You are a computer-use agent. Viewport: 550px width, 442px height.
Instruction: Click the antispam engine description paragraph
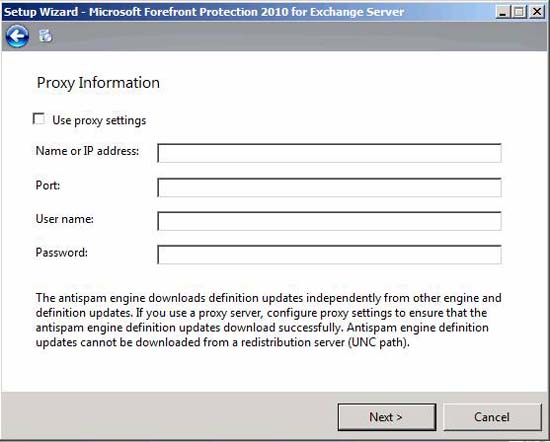(268, 320)
